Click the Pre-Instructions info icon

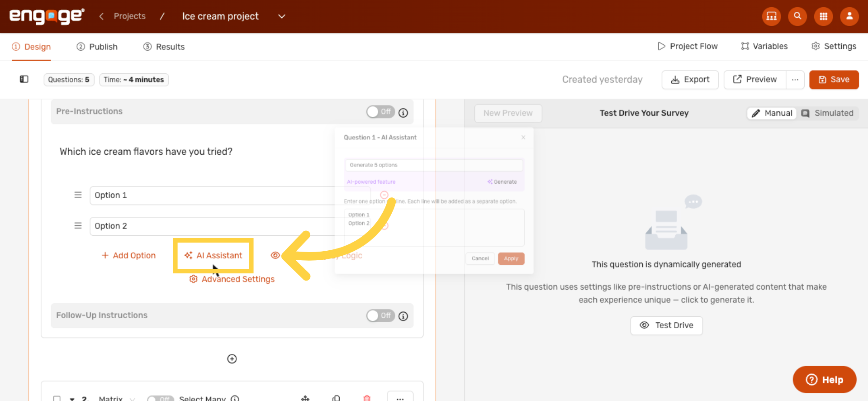click(x=403, y=113)
